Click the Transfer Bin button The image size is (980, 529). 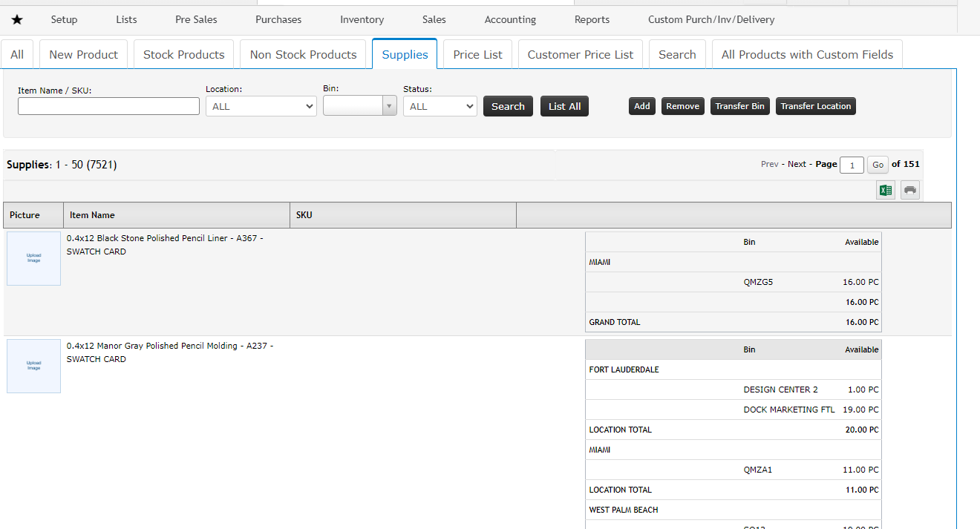point(739,106)
